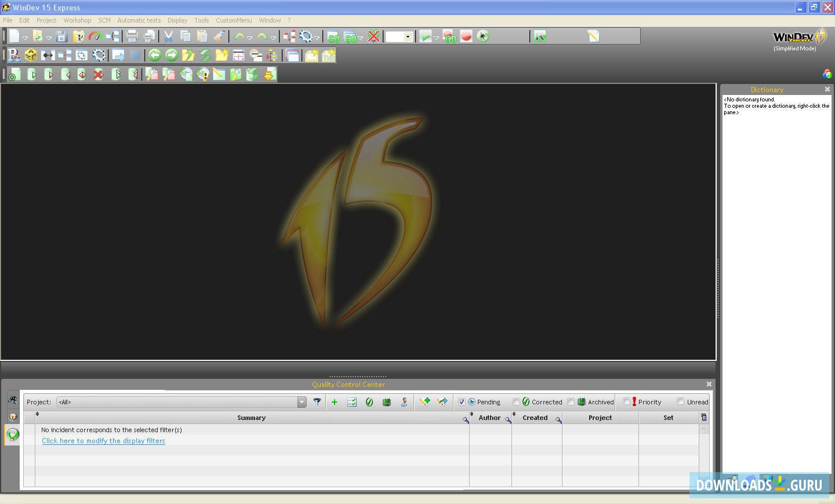This screenshot has width=835, height=504.
Task: Click the Save floppy disk icon
Action: (61, 36)
